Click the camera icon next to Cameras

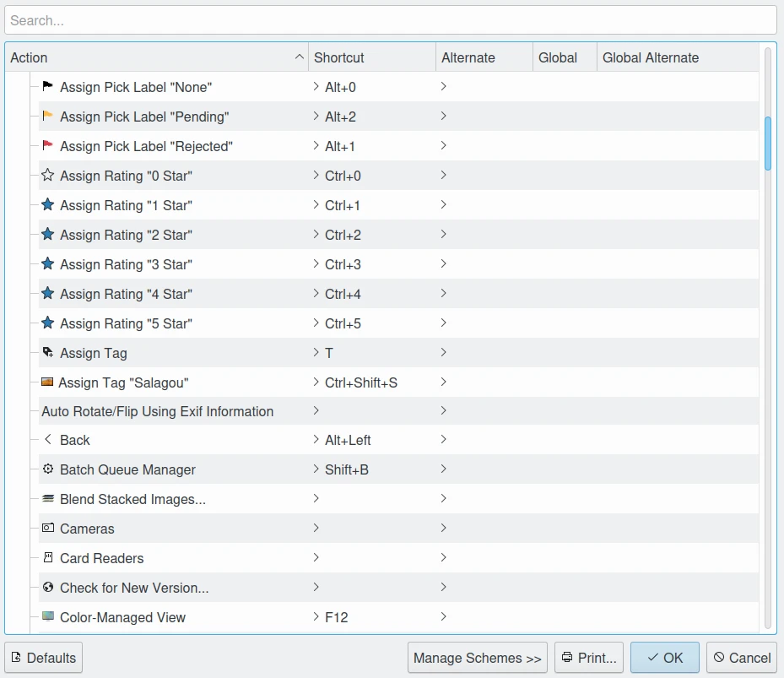point(47,528)
